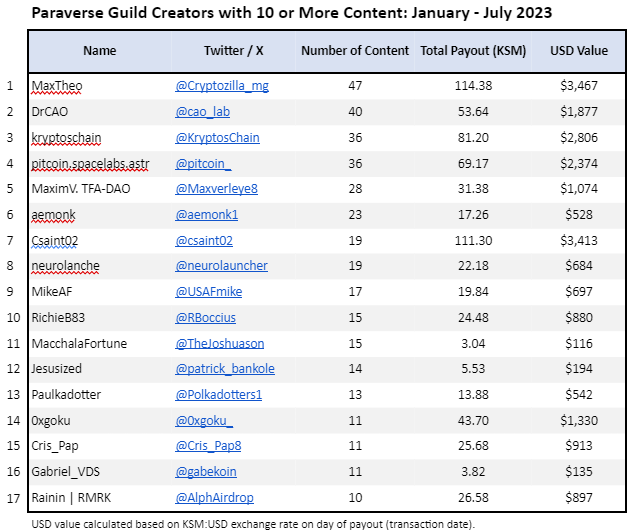Image resolution: width=632 pixels, height=531 pixels.
Task: Open the @csaint02 Twitter link
Action: tap(204, 241)
